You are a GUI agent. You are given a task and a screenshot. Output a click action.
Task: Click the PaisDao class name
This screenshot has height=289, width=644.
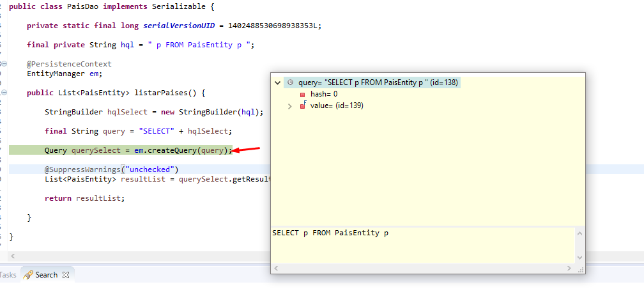pyautogui.click(x=84, y=6)
